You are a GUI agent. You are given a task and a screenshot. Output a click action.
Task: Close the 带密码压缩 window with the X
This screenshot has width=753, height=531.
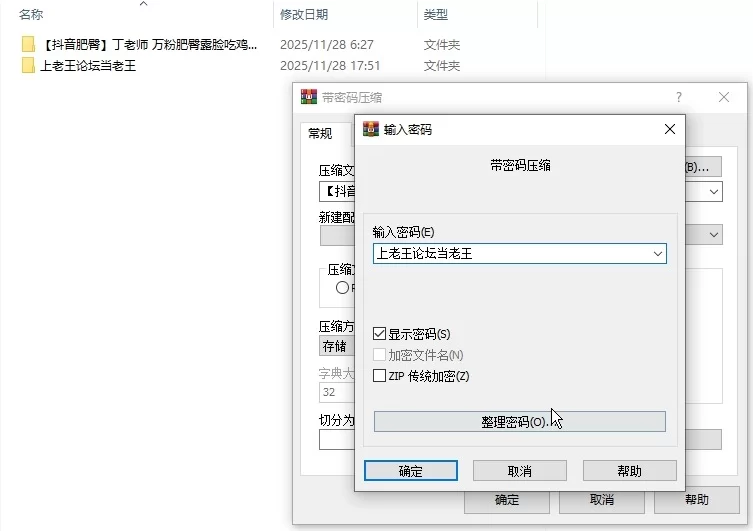[x=725, y=97]
